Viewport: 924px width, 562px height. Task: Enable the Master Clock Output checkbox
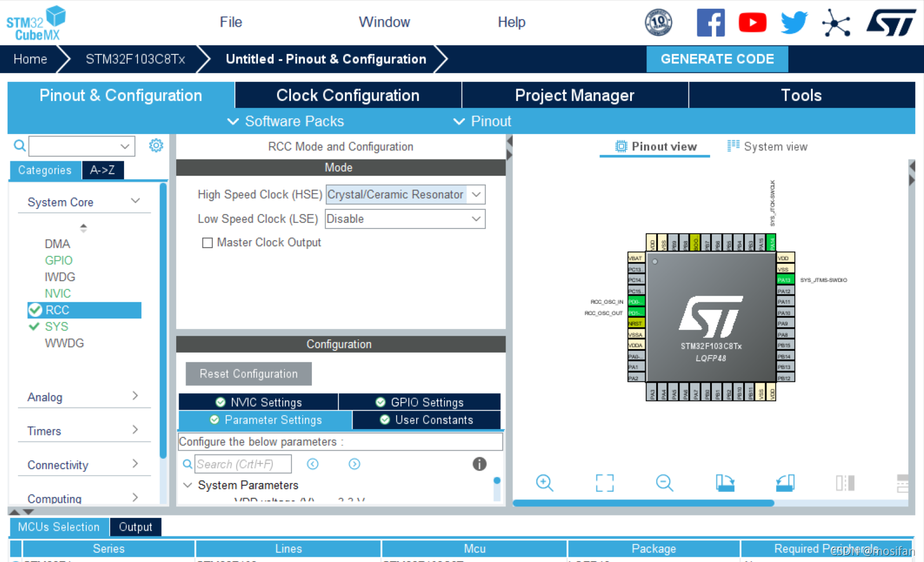(207, 242)
